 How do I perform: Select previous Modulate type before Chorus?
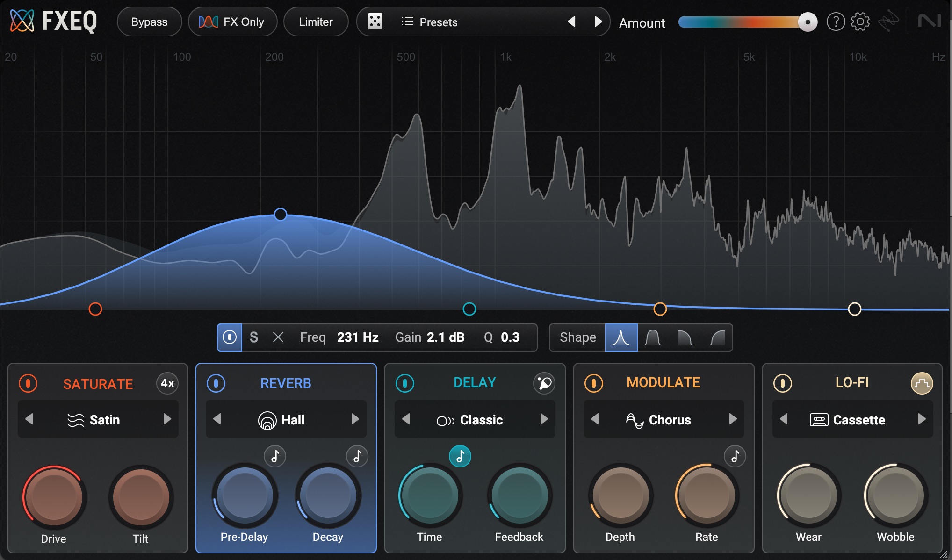pos(595,419)
